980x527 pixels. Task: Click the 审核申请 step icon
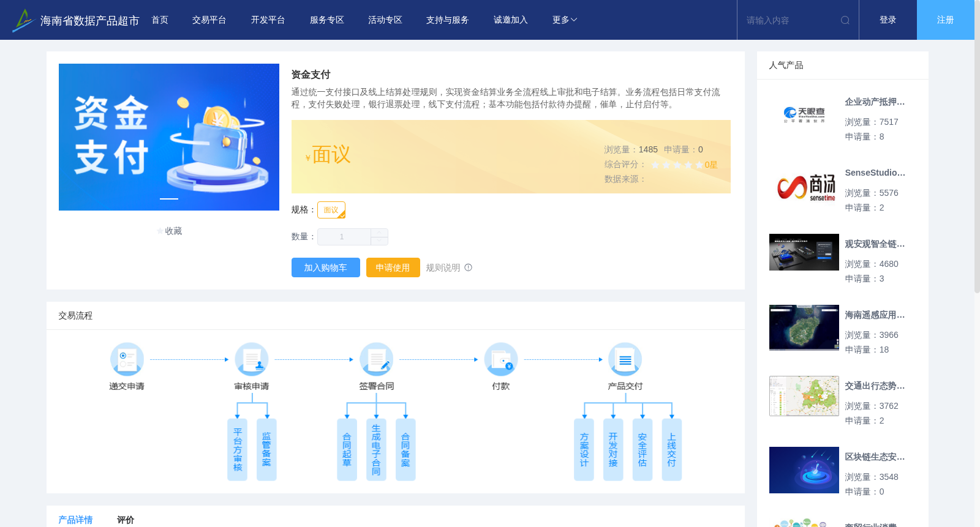click(x=252, y=359)
